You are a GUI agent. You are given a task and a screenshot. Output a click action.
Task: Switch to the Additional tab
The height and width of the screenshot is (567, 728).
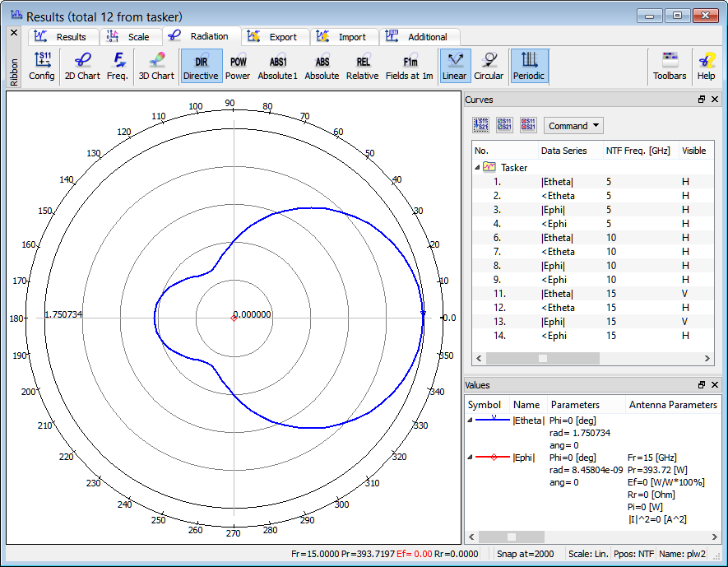(418, 37)
